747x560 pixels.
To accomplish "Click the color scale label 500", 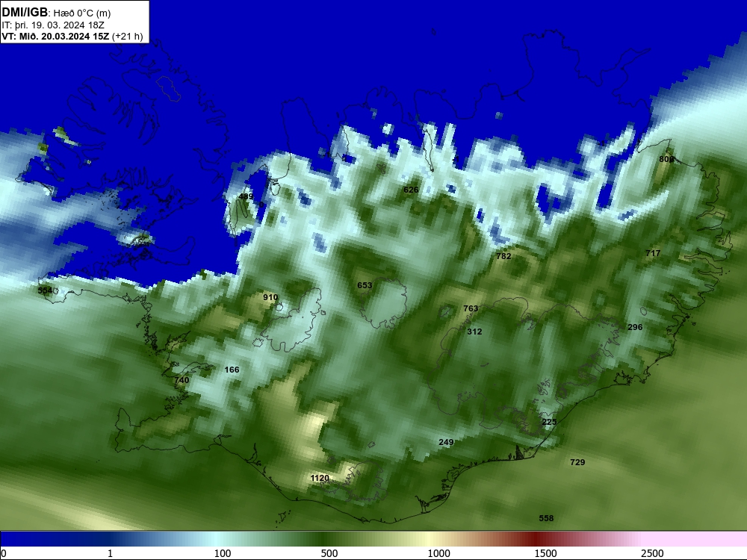I will click(329, 553).
